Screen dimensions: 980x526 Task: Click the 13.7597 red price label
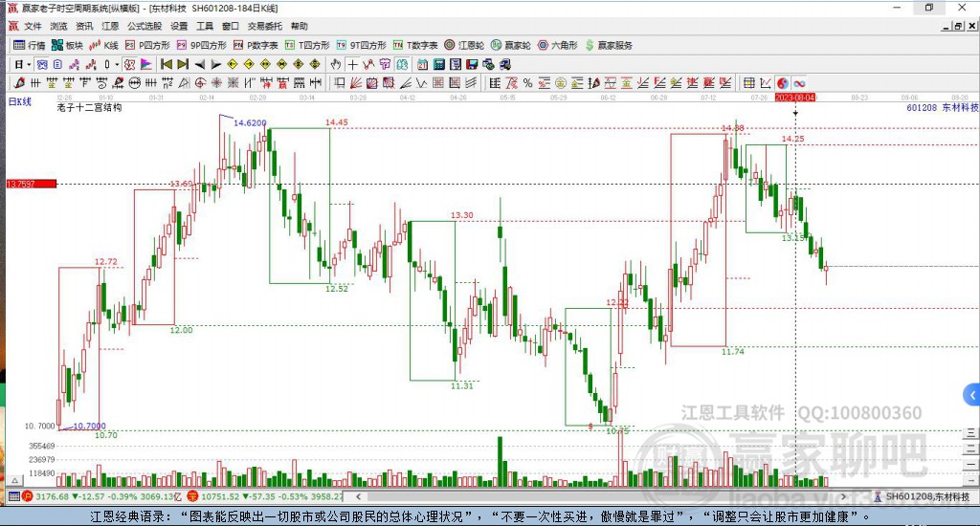pos(32,184)
